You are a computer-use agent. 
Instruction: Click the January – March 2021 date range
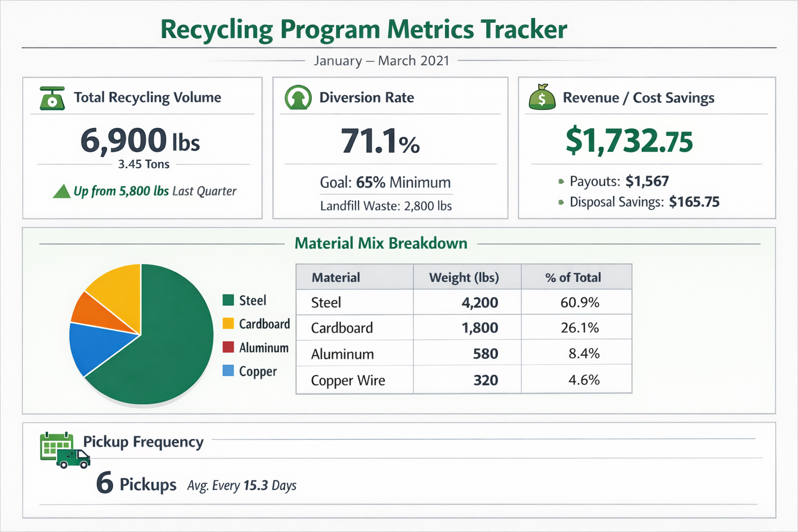tap(381, 61)
